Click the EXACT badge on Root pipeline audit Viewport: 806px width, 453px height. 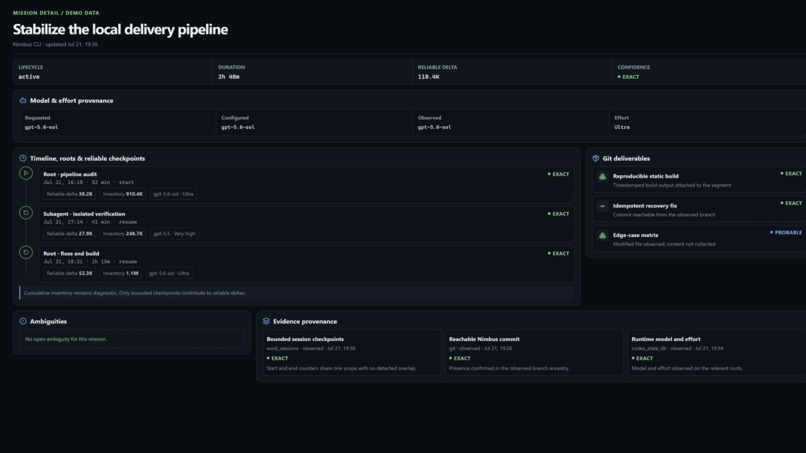[558, 174]
